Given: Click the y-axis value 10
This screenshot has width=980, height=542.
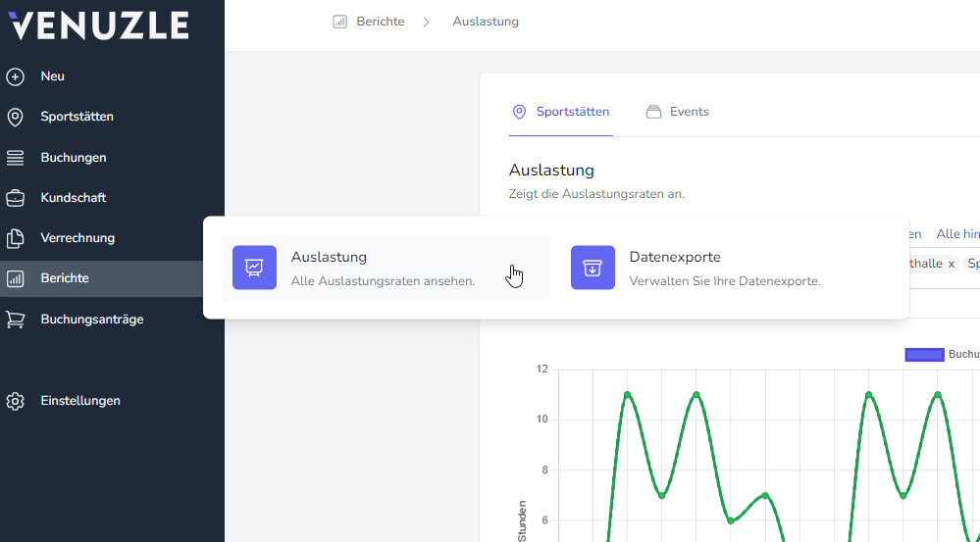Looking at the screenshot, I should [542, 419].
